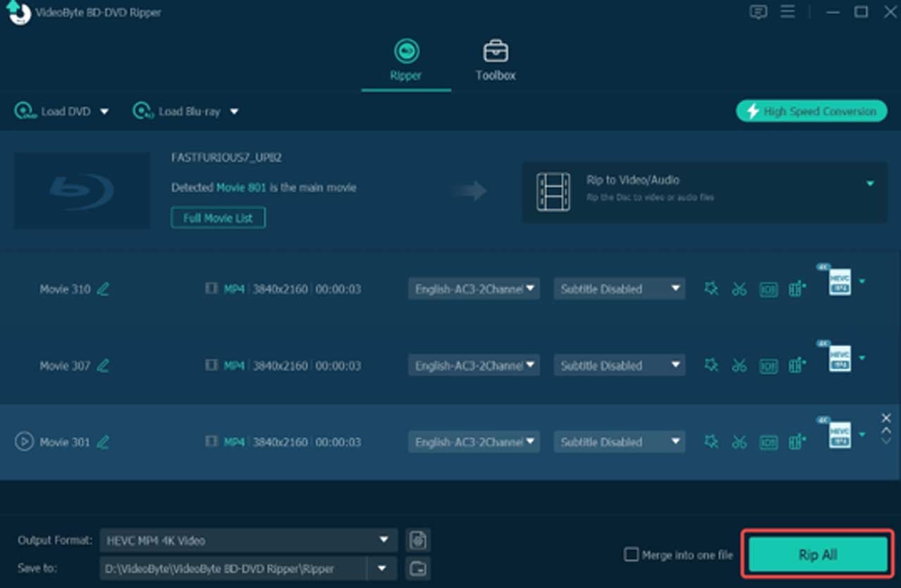Open the ID3 info icon for Movie 301
Viewport: 901px width, 588px height.
768,442
